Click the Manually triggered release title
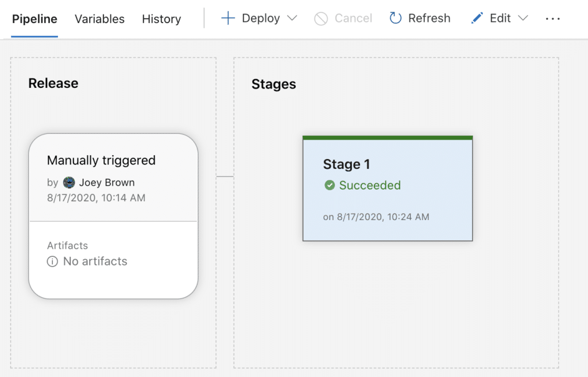The height and width of the screenshot is (377, 588). pos(101,160)
